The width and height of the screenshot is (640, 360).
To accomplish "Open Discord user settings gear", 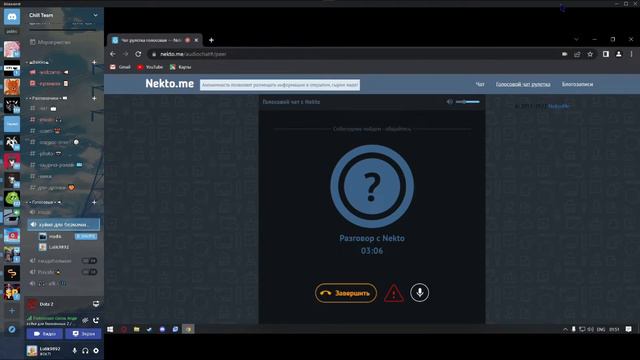I will point(96,351).
